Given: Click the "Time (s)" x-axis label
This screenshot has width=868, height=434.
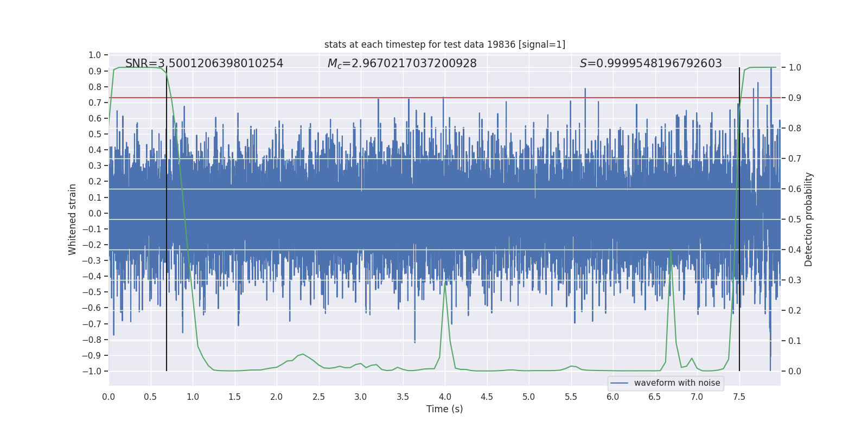Looking at the screenshot, I should [x=444, y=409].
